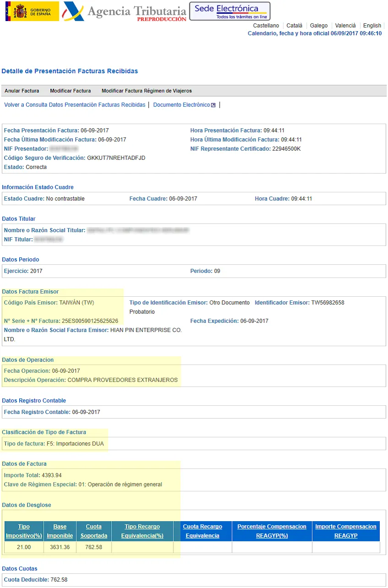
Task: Click the Gobierno de España logo
Action: (32, 11)
